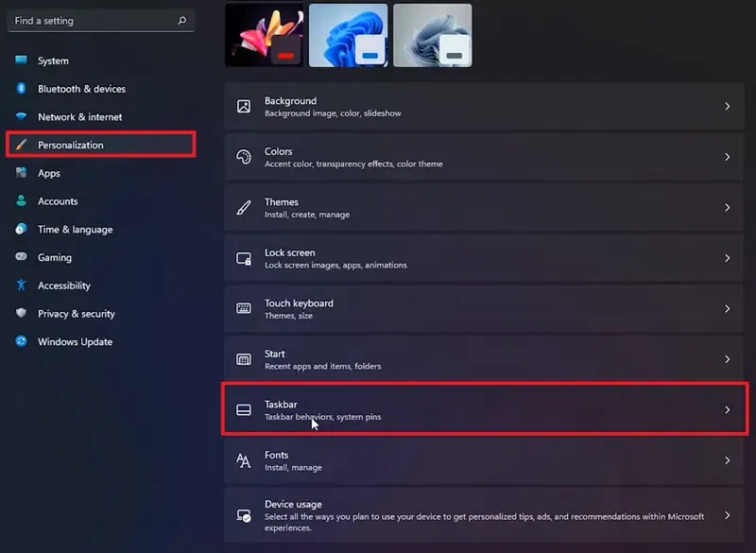
Task: Open the Themes title row
Action: tap(484, 207)
